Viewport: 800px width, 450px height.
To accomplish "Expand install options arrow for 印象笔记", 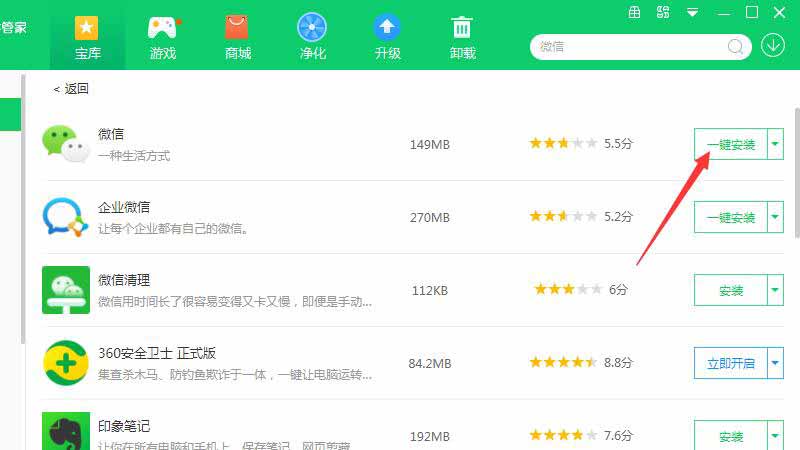I will [776, 436].
